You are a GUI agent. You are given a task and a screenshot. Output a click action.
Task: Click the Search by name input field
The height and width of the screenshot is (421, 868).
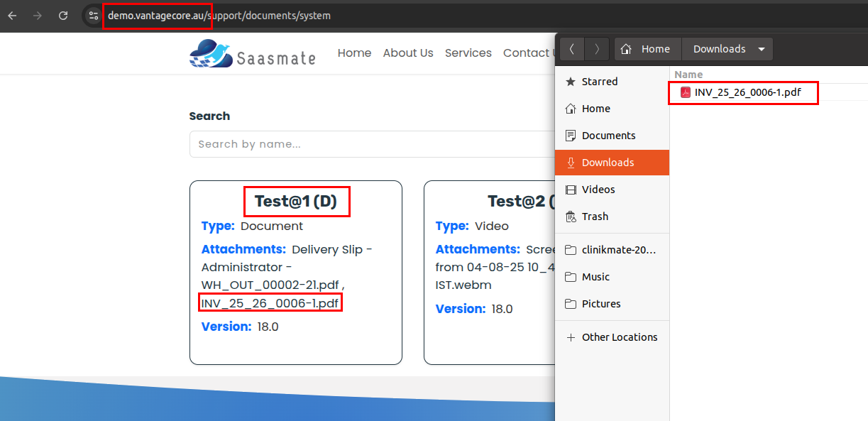(369, 144)
